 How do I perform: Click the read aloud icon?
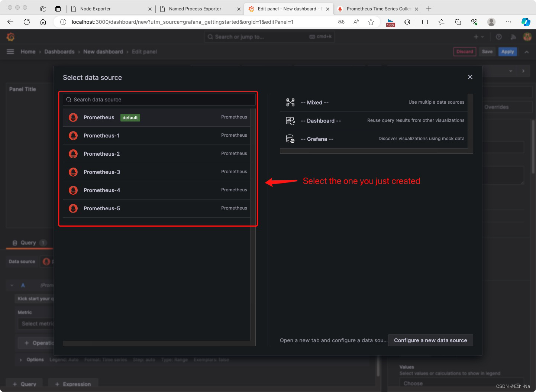356,22
